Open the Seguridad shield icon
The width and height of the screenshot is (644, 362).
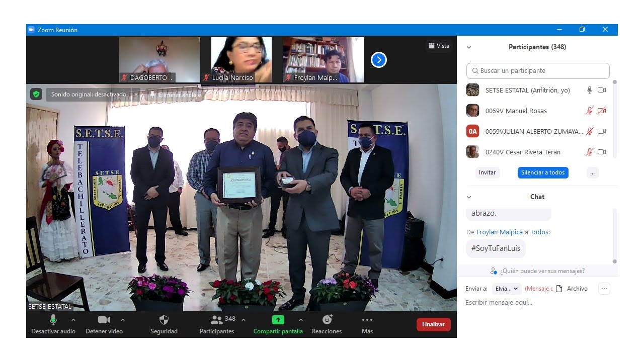(x=164, y=320)
